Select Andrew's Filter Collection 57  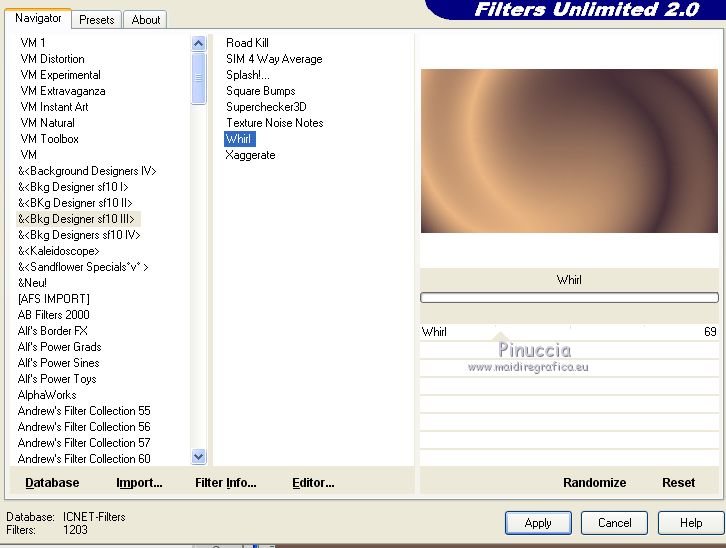point(84,443)
